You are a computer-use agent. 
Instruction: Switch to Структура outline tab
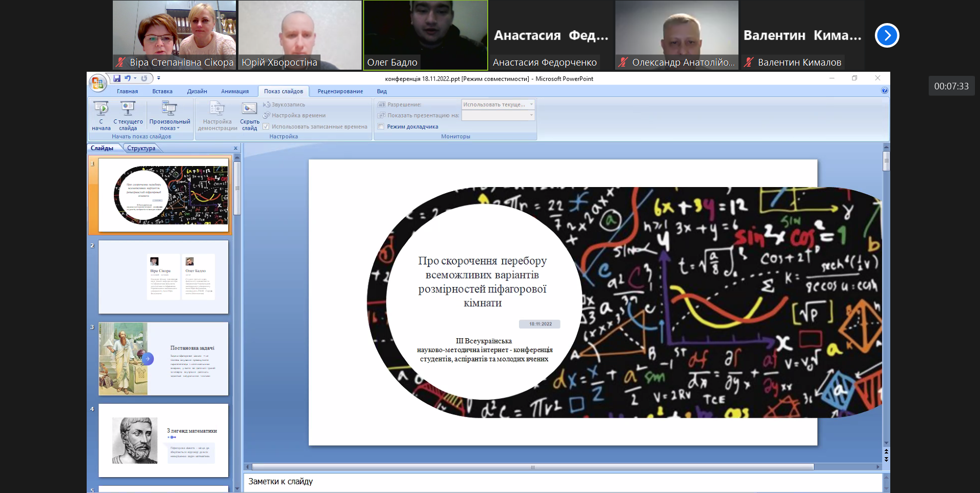pos(142,148)
